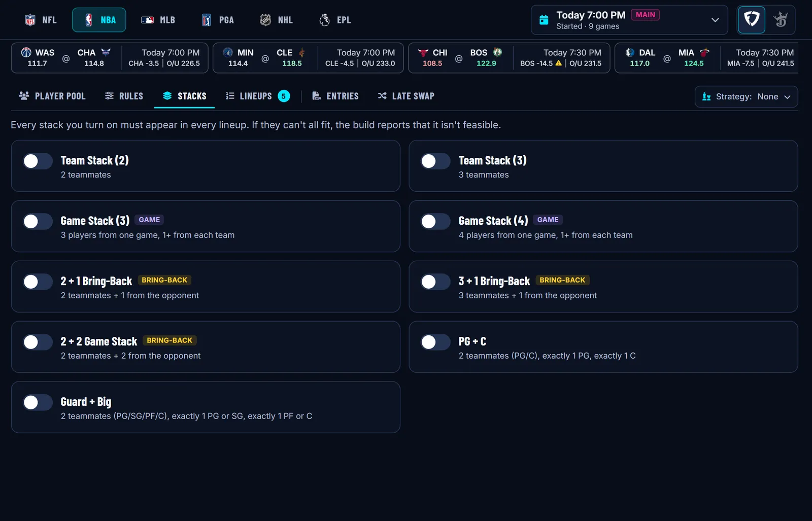Switch on the PG + C stack
Image resolution: width=812 pixels, height=521 pixels.
436,342
